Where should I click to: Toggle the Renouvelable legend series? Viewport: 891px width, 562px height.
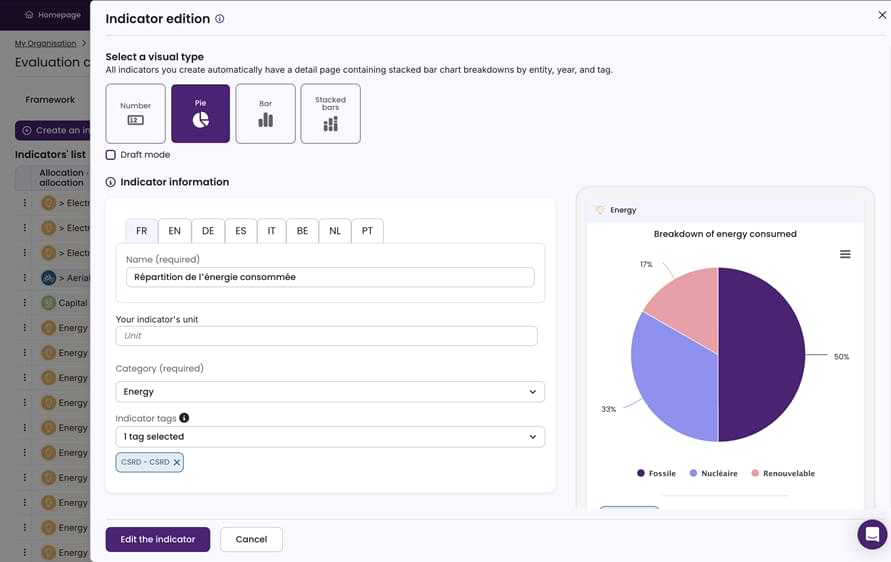click(783, 473)
